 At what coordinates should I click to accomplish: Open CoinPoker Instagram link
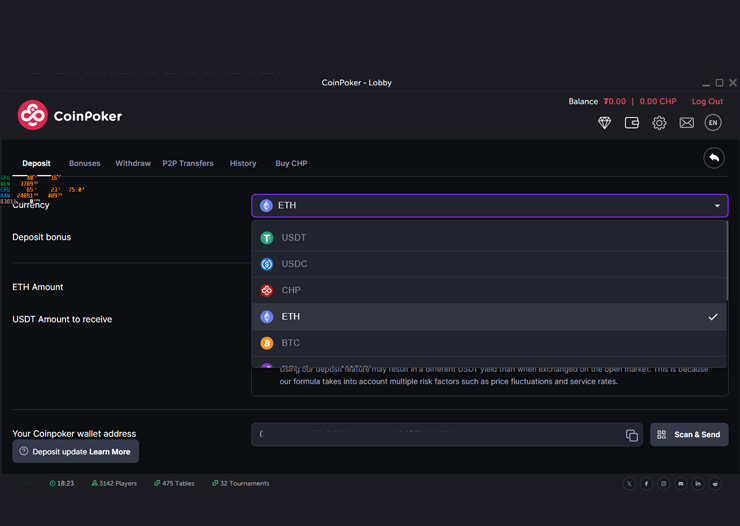click(x=663, y=484)
